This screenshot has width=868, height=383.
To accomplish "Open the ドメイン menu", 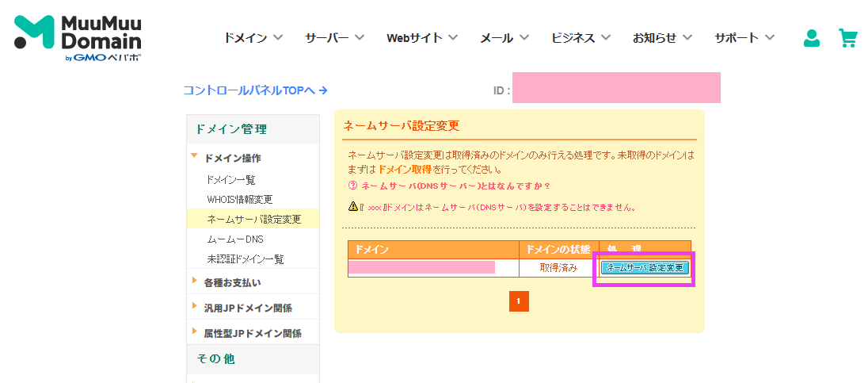I will coord(253,38).
